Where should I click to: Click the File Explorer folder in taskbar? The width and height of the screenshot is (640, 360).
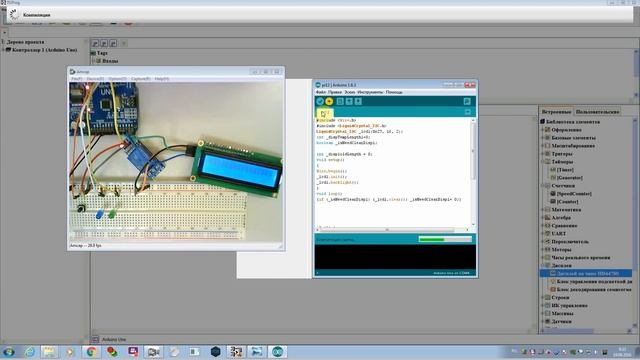tap(49, 352)
